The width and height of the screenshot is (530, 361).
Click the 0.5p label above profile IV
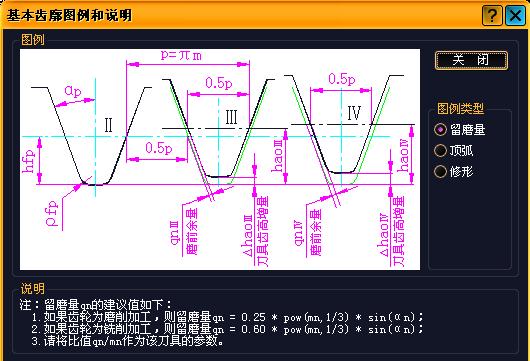pos(342,79)
